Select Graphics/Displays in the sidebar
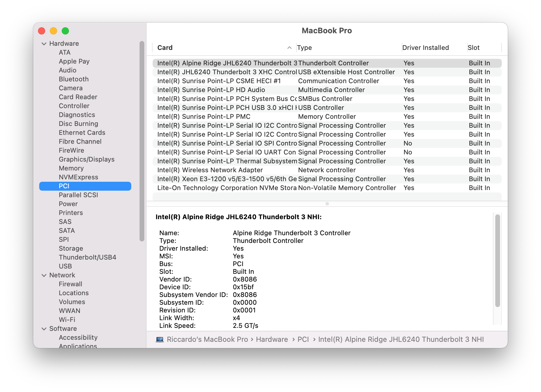Image resolution: width=541 pixels, height=392 pixels. pos(87,159)
